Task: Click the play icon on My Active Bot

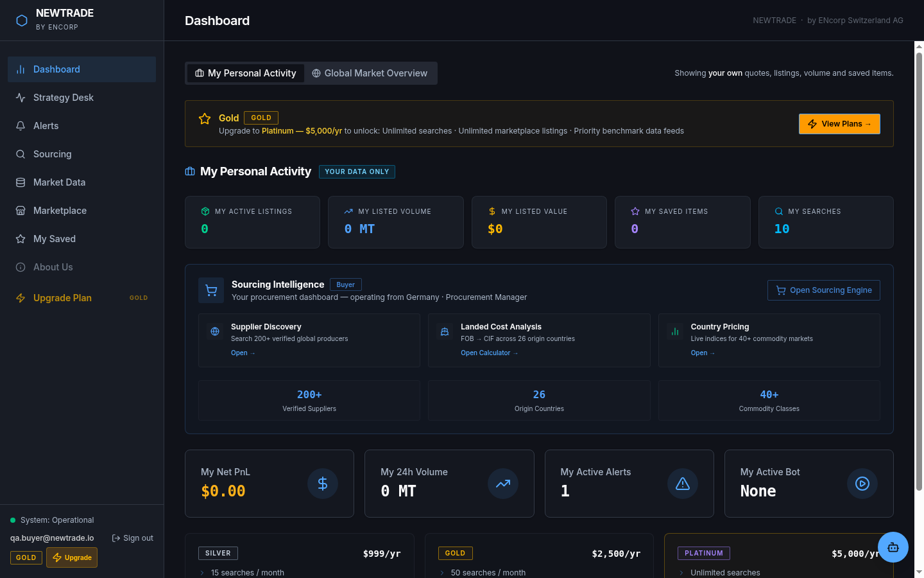Action: click(862, 484)
